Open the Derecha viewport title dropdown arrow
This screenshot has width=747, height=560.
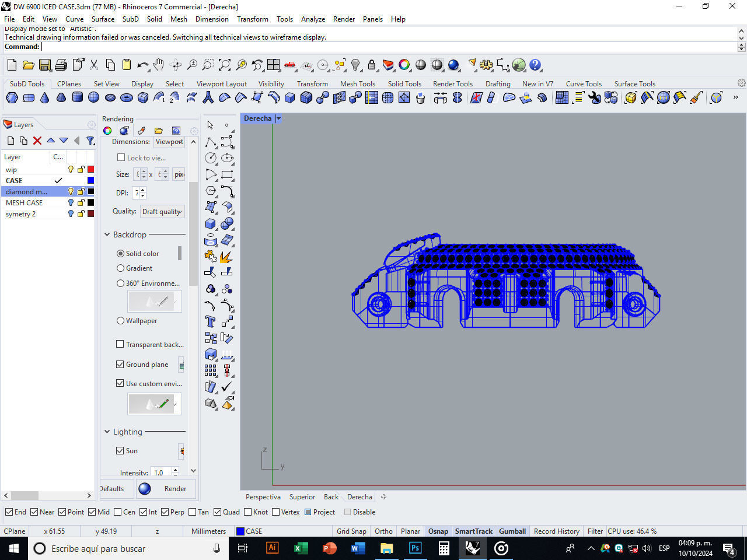(x=278, y=118)
